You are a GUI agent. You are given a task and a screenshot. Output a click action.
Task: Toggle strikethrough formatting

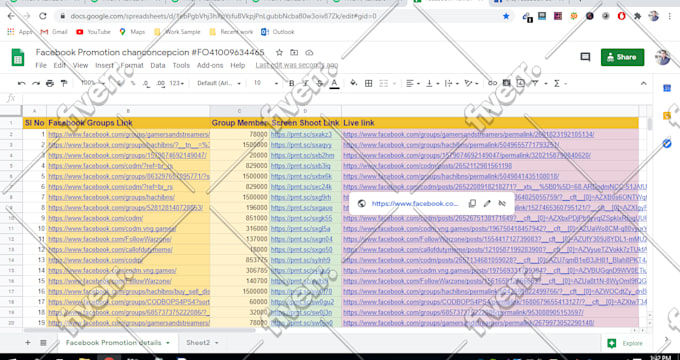320,83
